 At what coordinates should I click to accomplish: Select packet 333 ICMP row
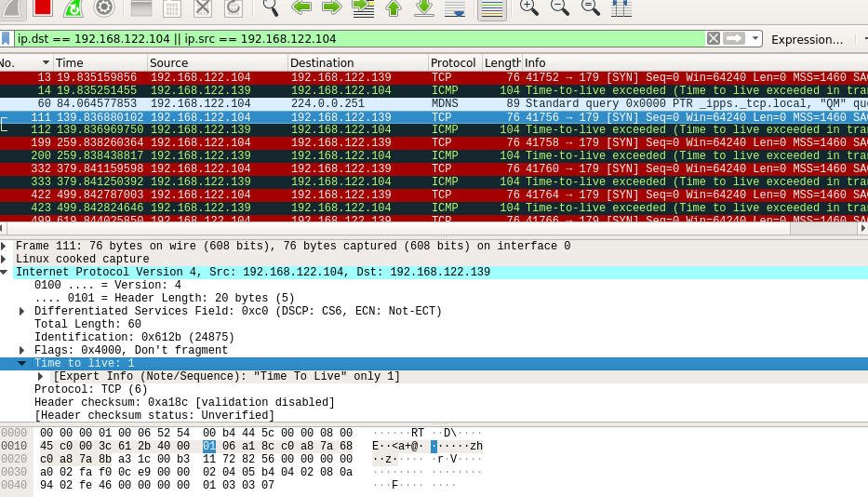coord(434,181)
